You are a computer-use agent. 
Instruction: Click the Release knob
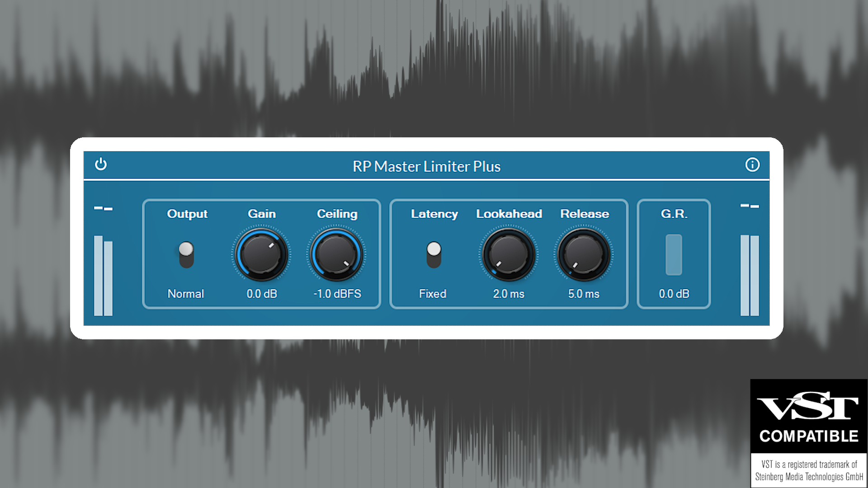pyautogui.click(x=584, y=255)
